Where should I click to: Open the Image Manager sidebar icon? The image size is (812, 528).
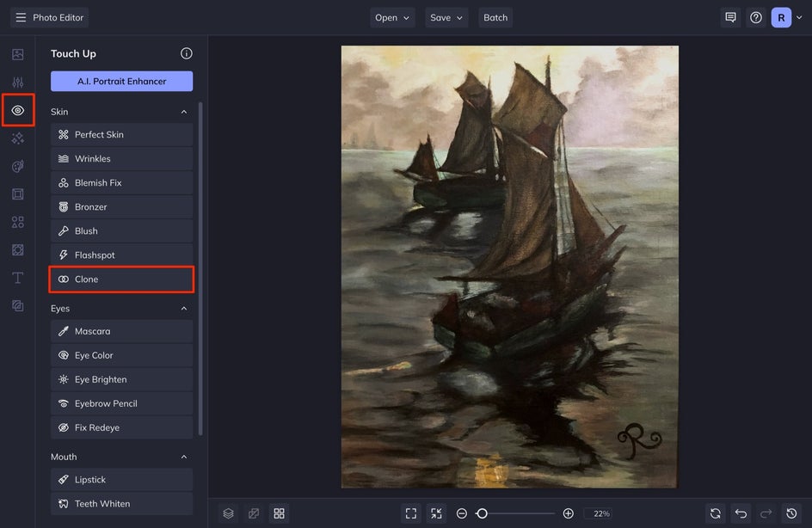pos(17,54)
